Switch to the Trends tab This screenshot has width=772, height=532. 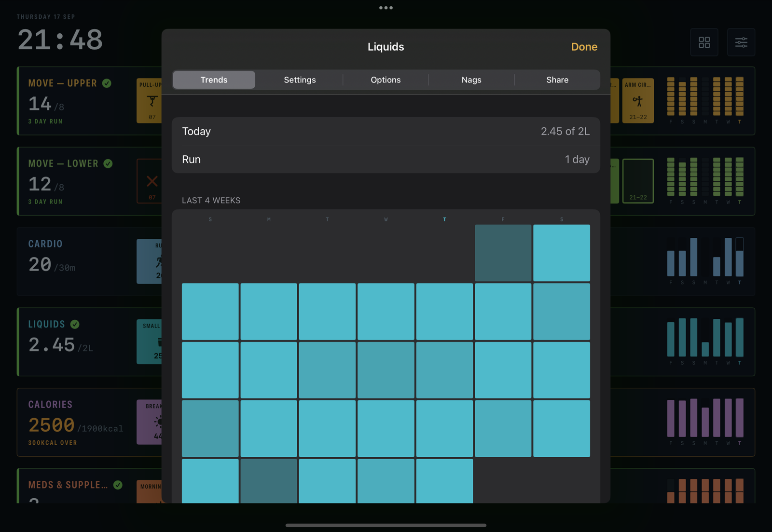pos(214,80)
